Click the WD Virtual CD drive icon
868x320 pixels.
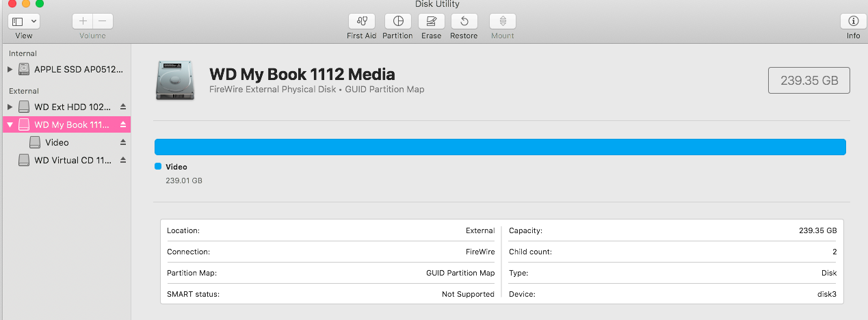[24, 160]
